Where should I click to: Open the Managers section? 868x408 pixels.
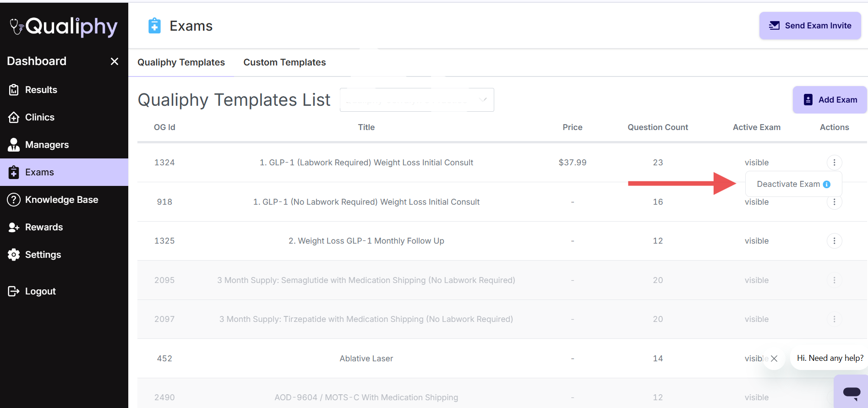(x=64, y=145)
